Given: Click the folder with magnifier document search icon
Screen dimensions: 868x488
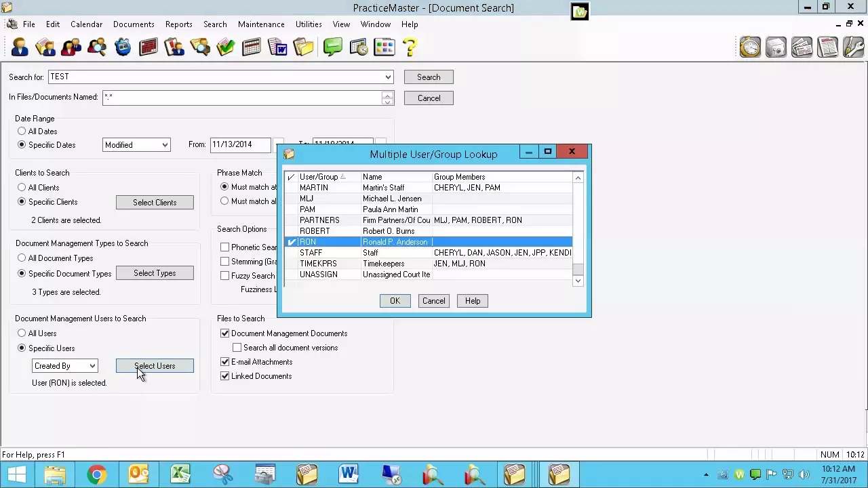Looking at the screenshot, I should (x=200, y=47).
